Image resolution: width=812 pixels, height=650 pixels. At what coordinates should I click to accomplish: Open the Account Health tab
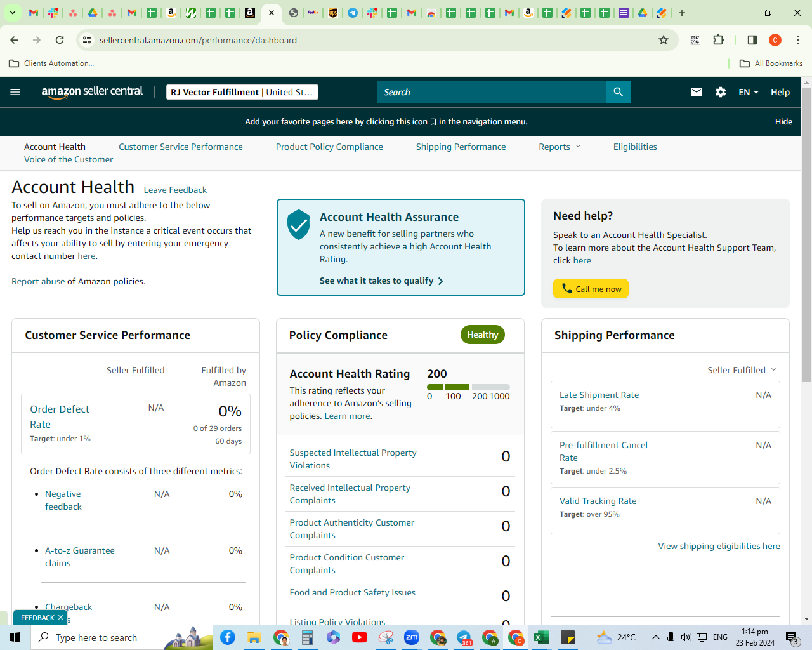(x=55, y=147)
